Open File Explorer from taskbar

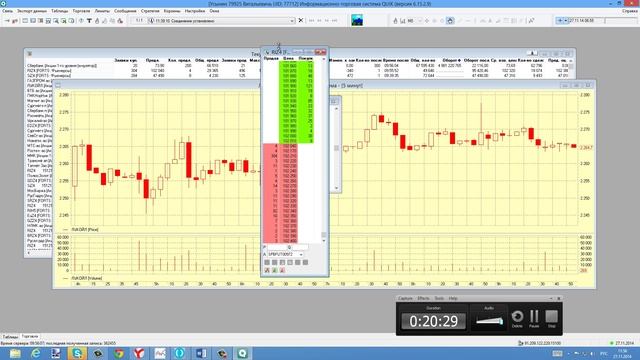coord(15,353)
